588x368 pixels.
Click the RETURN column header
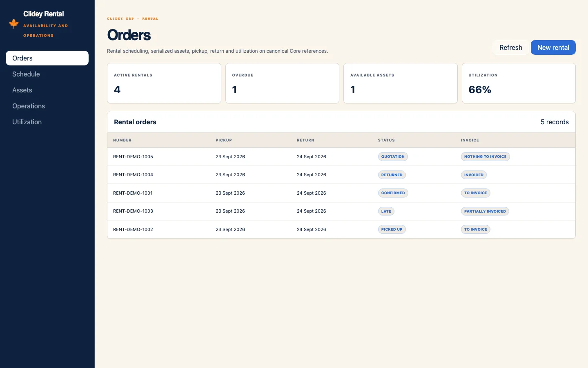(x=305, y=140)
